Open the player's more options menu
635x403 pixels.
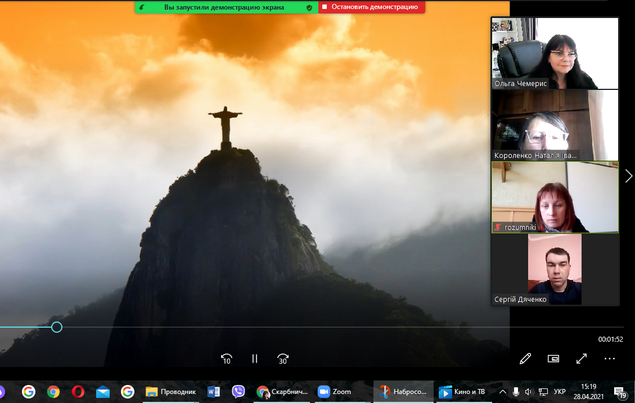pyautogui.click(x=609, y=358)
